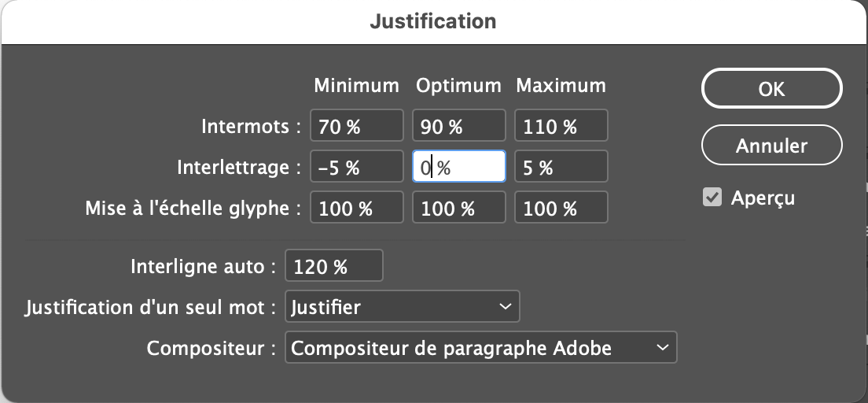The image size is (868, 403).
Task: Focus the Interlettrage Minimum field
Action: tap(357, 168)
